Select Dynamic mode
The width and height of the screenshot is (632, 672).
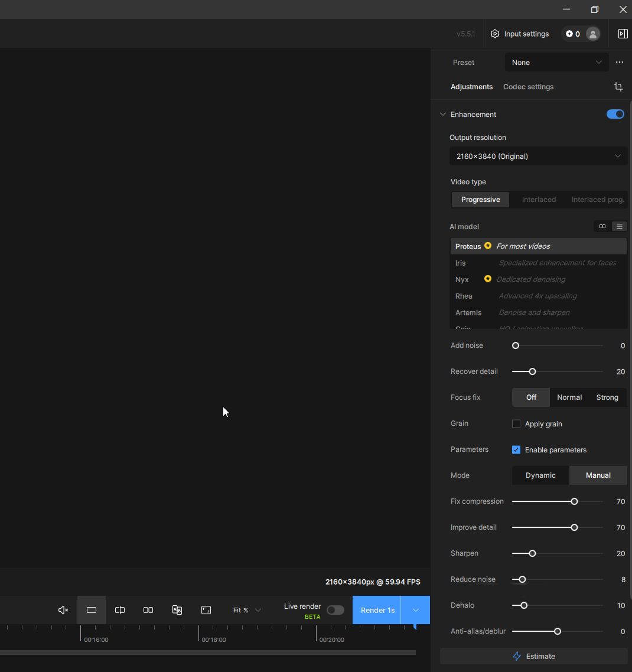[x=540, y=475]
